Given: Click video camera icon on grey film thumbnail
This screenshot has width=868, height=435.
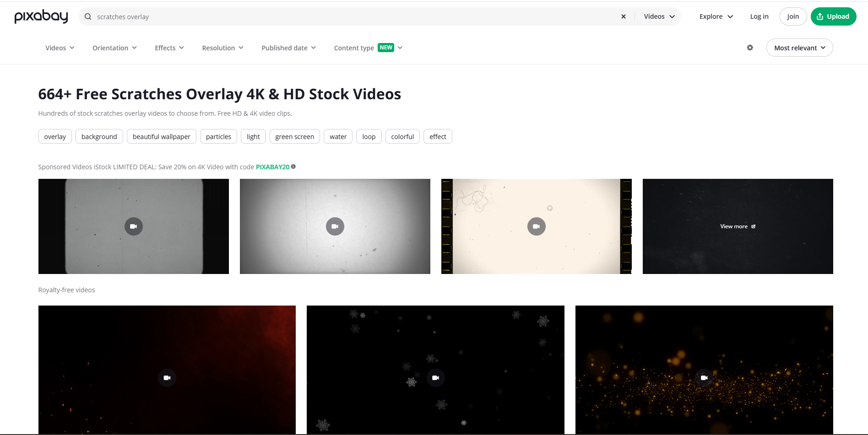Looking at the screenshot, I should [x=134, y=226].
